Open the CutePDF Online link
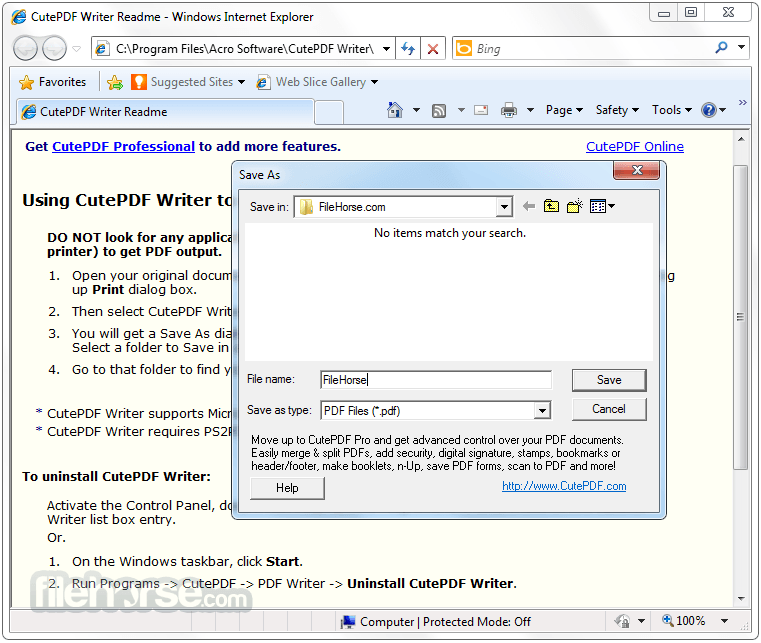 pyautogui.click(x=635, y=147)
